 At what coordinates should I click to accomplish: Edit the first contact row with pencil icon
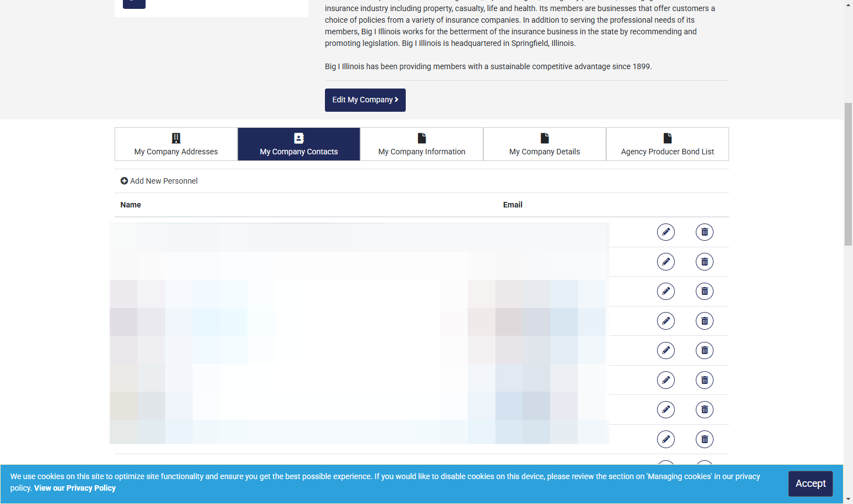point(666,232)
